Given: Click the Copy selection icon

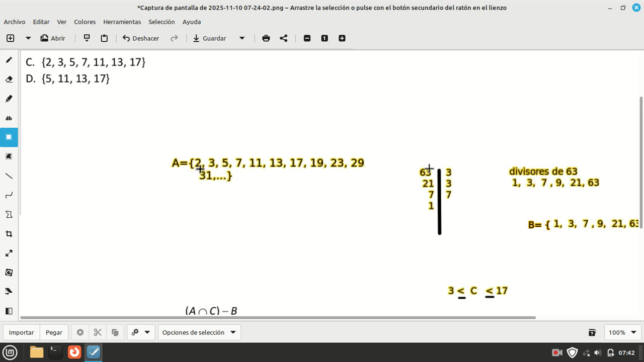Looking at the screenshot, I should coord(115,332).
